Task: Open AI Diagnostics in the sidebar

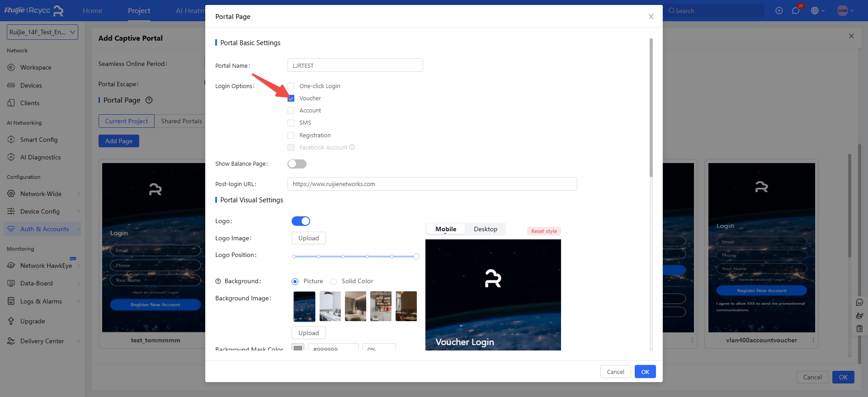Action: point(40,157)
